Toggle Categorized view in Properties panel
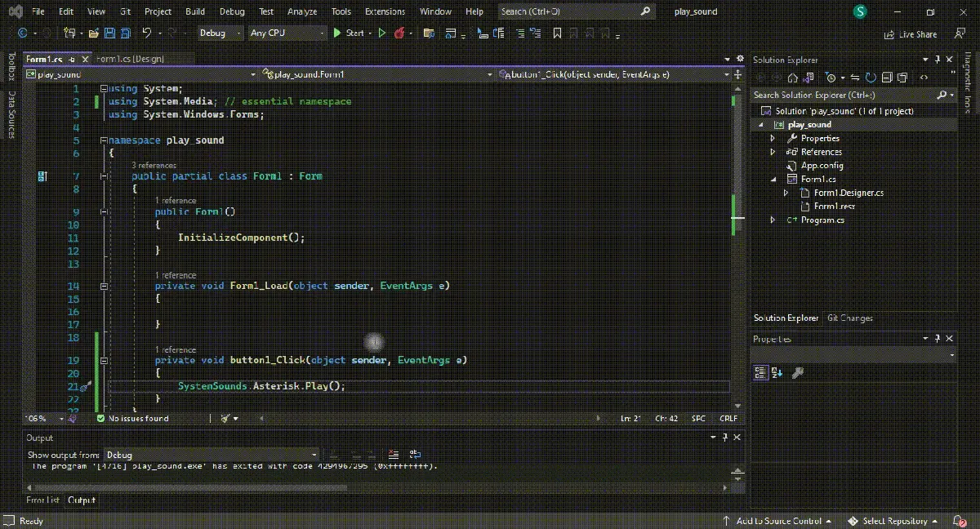980x529 pixels. coord(760,372)
